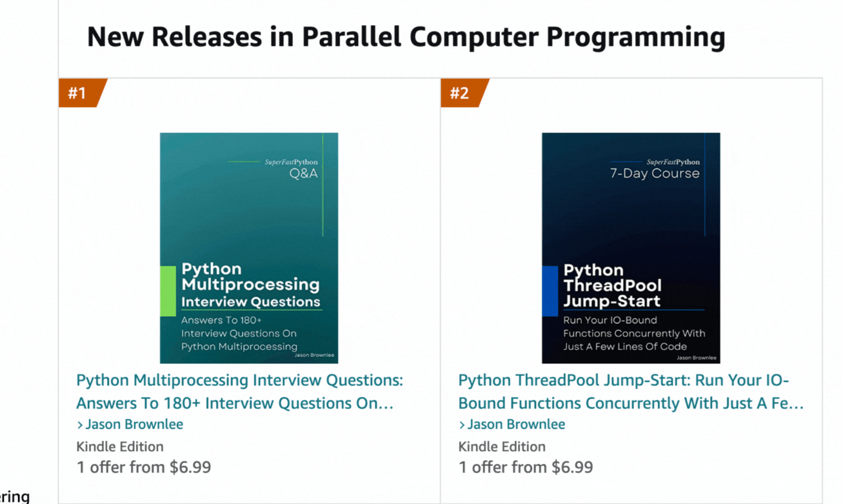
Task: Click the #1 rank badge
Action: [x=79, y=93]
